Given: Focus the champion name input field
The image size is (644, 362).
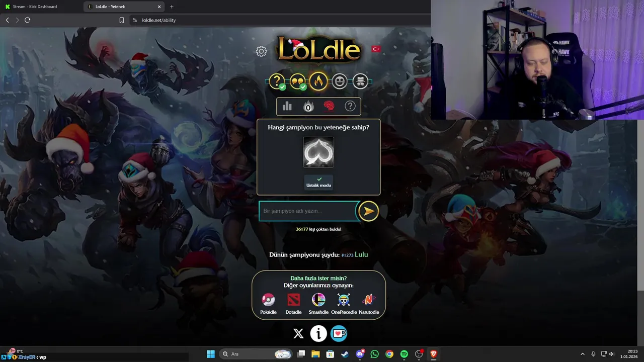Looking at the screenshot, I should [307, 211].
